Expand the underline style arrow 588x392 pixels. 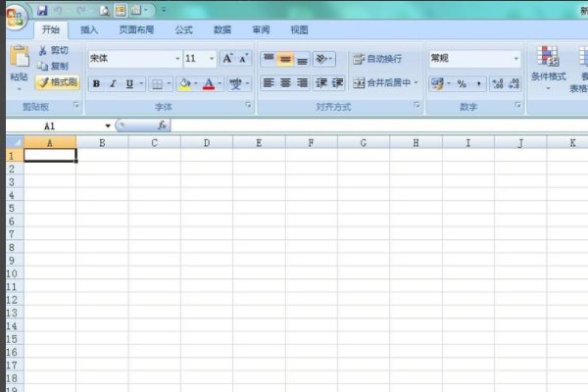(141, 83)
